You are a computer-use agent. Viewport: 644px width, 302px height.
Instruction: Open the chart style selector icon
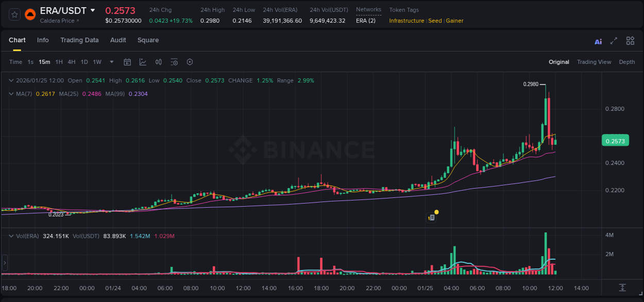point(142,62)
